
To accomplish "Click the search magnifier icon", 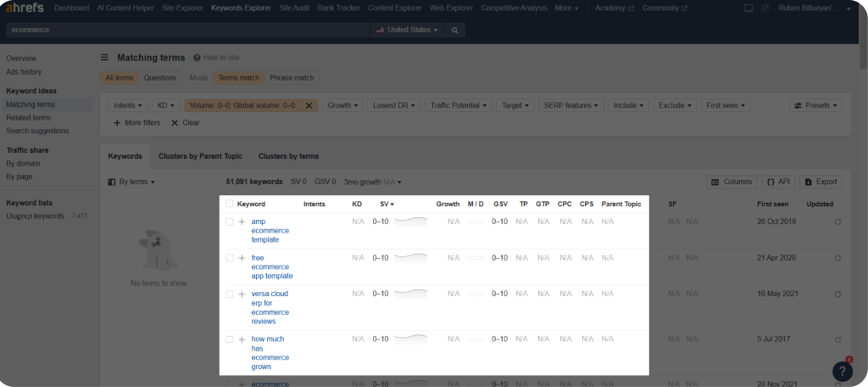I will coord(454,30).
